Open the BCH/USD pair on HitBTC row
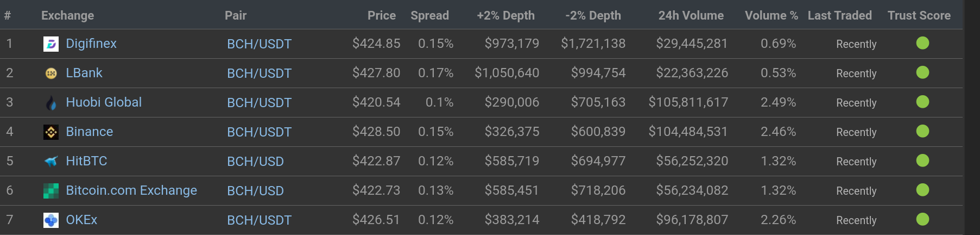 [255, 162]
